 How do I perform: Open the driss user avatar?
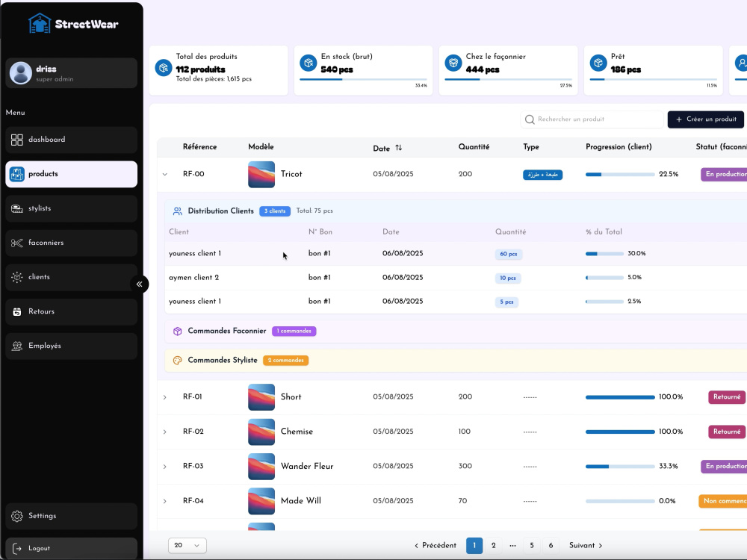[x=20, y=73]
